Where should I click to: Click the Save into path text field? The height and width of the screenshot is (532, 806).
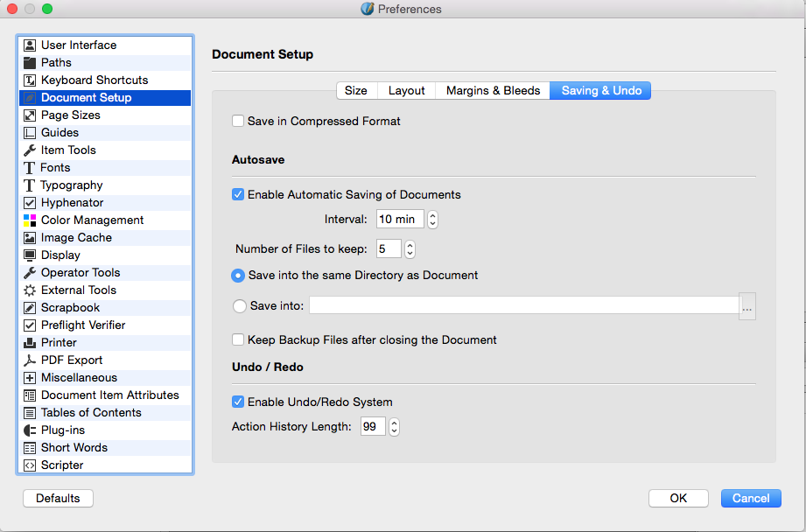[x=523, y=305]
